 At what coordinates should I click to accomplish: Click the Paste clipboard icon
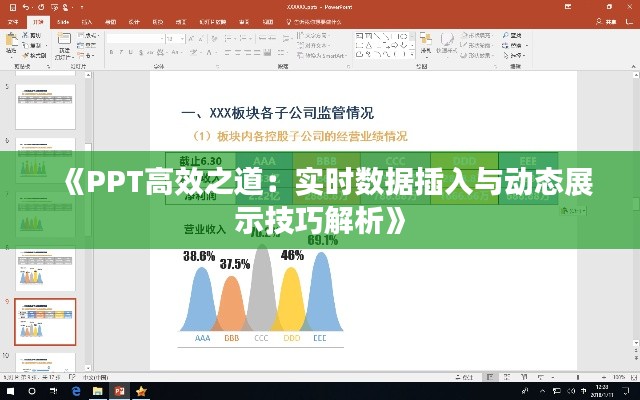pos(11,40)
